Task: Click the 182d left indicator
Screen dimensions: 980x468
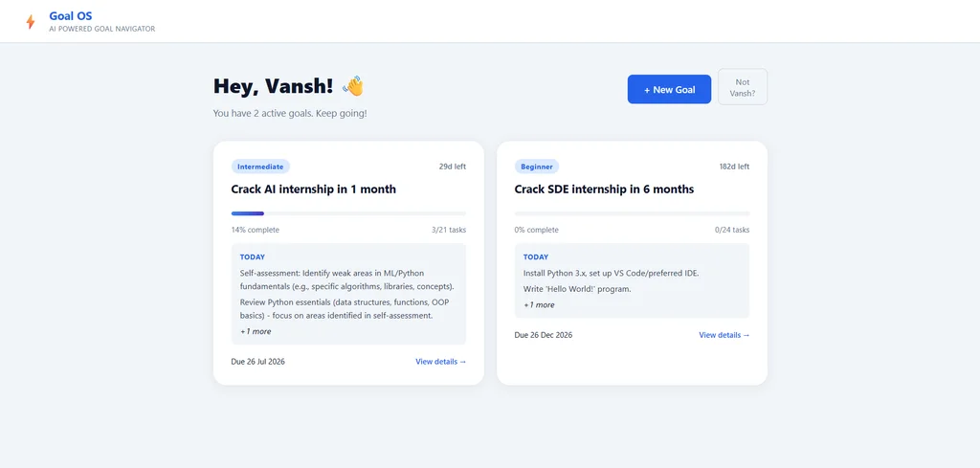Action: click(x=734, y=167)
